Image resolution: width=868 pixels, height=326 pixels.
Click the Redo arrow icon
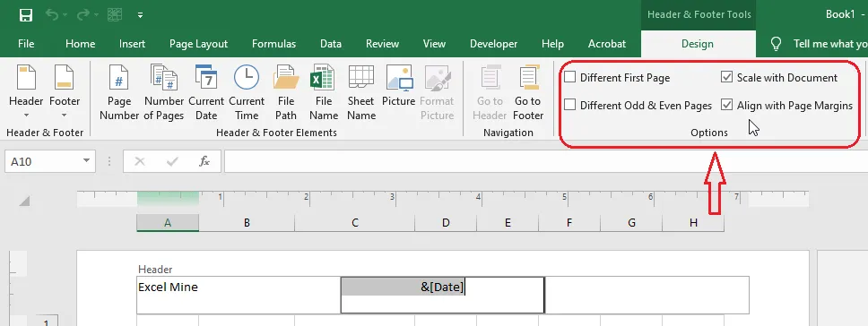(x=82, y=15)
